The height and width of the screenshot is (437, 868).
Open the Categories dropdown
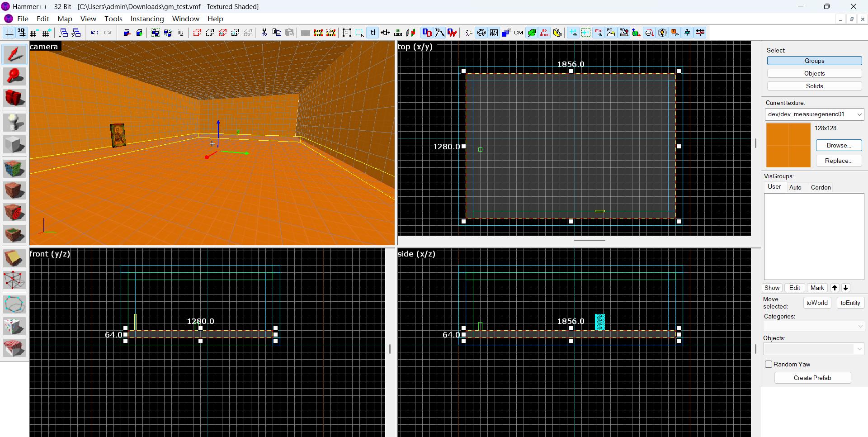(x=814, y=326)
